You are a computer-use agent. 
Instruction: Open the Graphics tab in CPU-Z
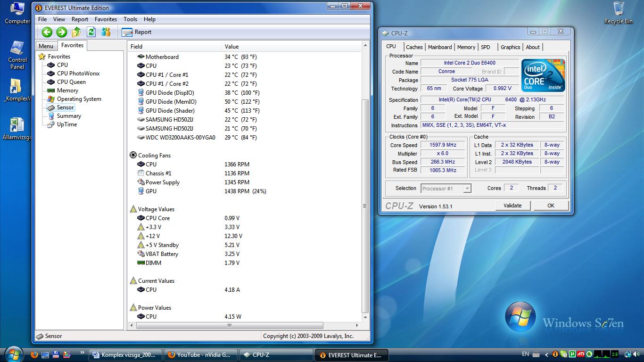510,47
